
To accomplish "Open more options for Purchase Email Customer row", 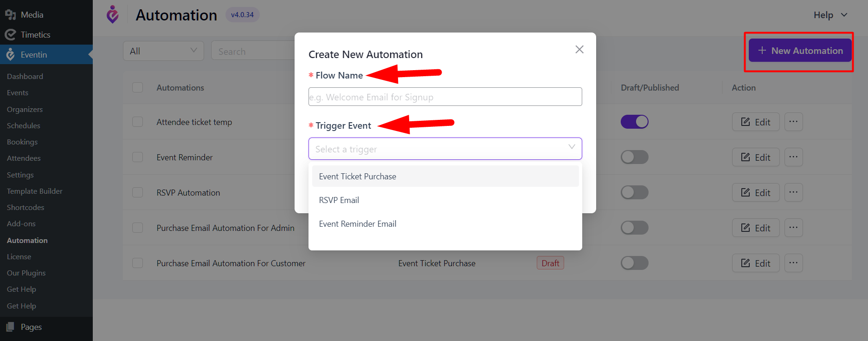I will coord(793,263).
